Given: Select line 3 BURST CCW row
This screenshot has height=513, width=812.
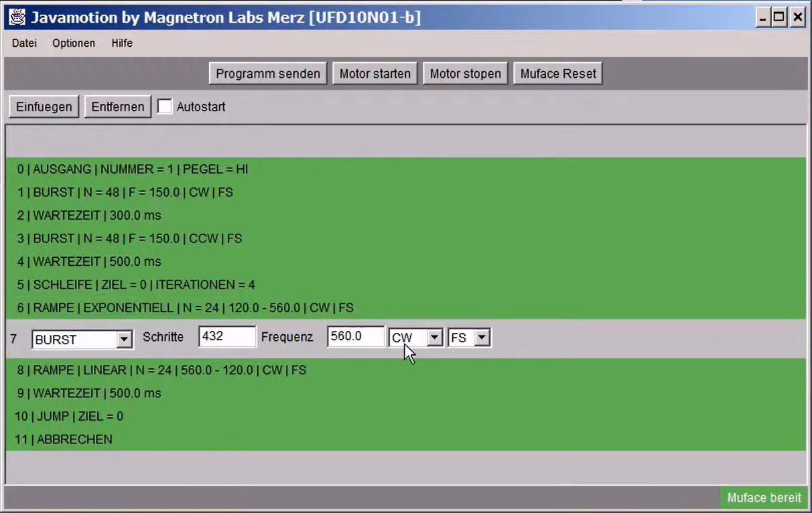Looking at the screenshot, I should (x=405, y=238).
